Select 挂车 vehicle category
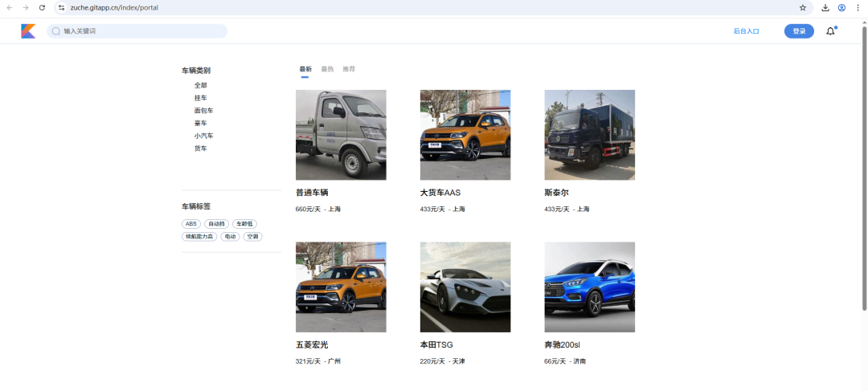 (x=200, y=98)
